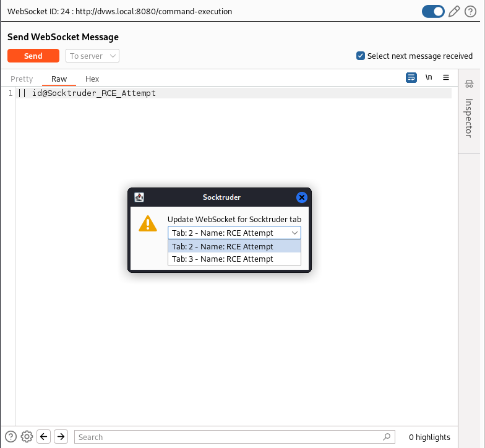
Task: Select Tab: 2 - Name: RCE Attempt option
Action: pyautogui.click(x=234, y=246)
